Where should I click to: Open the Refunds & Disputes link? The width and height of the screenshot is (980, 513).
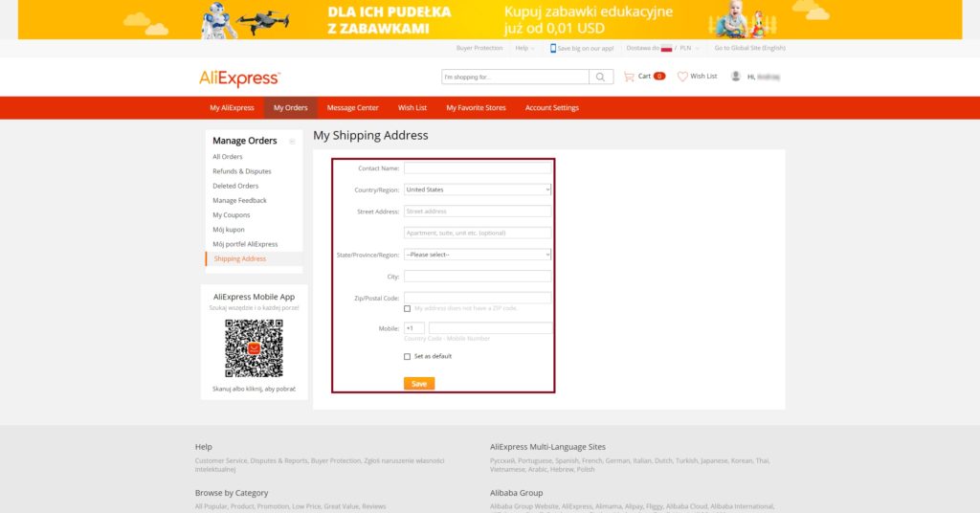pos(241,171)
